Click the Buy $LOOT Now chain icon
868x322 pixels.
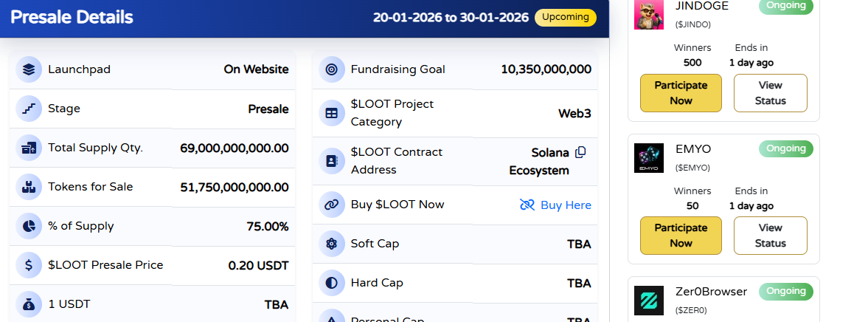(x=332, y=205)
